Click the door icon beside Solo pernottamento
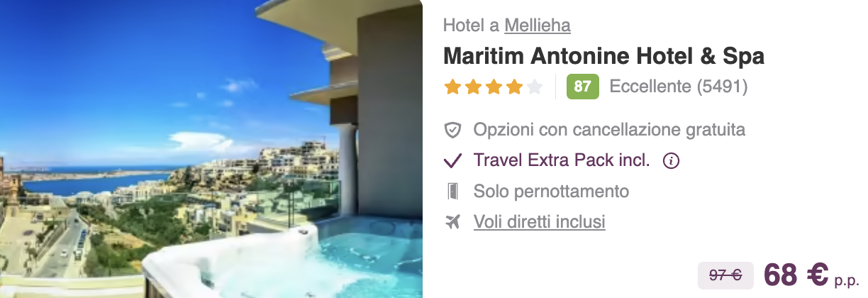Viewport: 868px width, 298px height. pyautogui.click(x=452, y=192)
